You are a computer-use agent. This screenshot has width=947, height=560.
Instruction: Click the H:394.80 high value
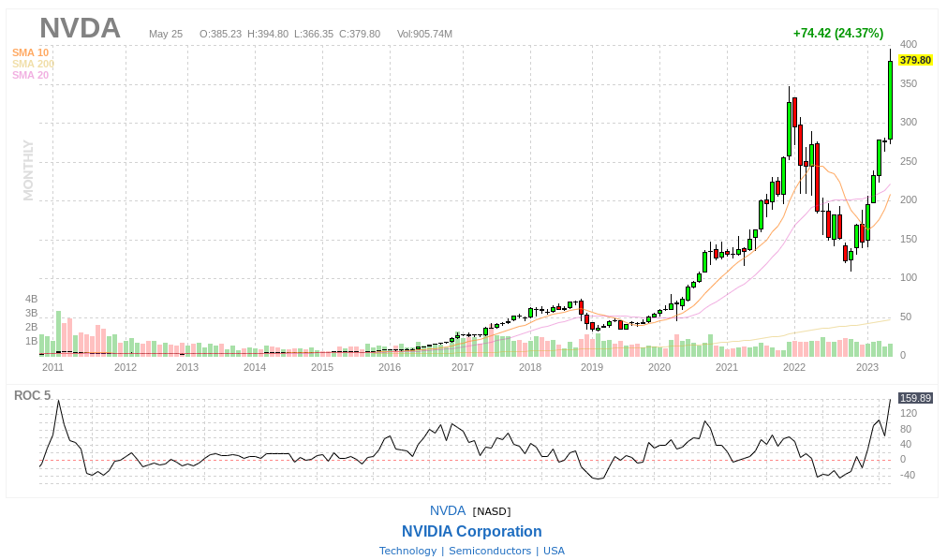click(268, 34)
